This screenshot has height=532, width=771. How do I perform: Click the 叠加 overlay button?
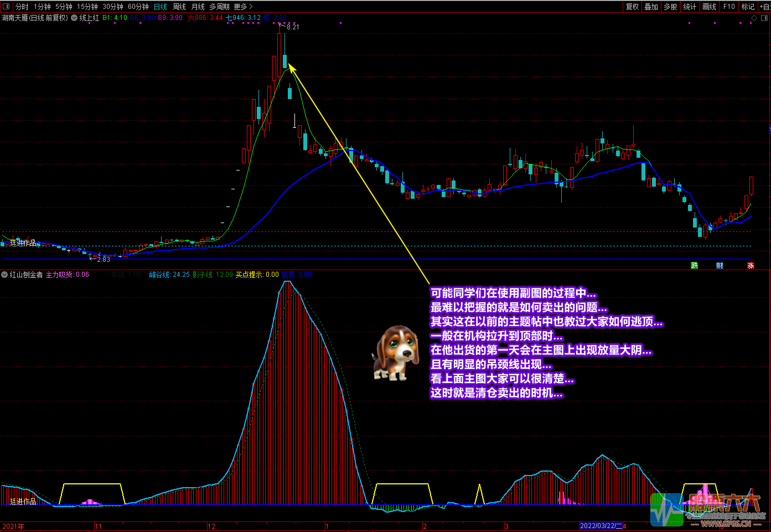tap(651, 7)
